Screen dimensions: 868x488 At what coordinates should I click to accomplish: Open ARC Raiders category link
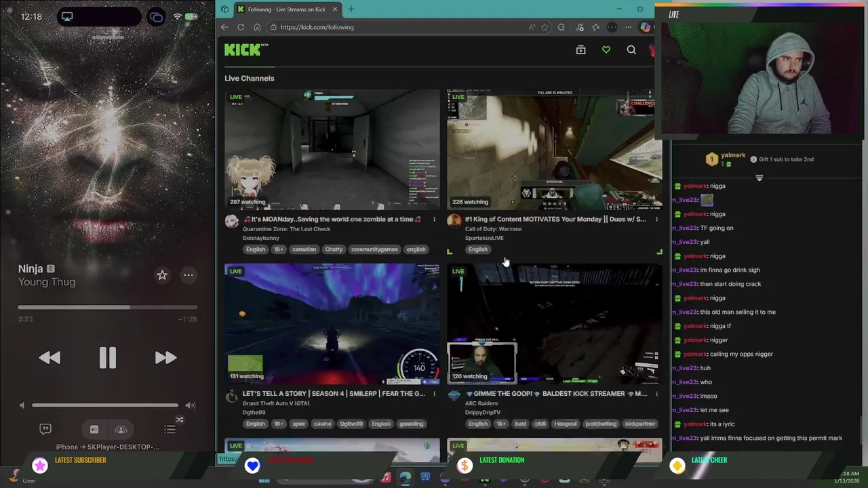pos(481,403)
